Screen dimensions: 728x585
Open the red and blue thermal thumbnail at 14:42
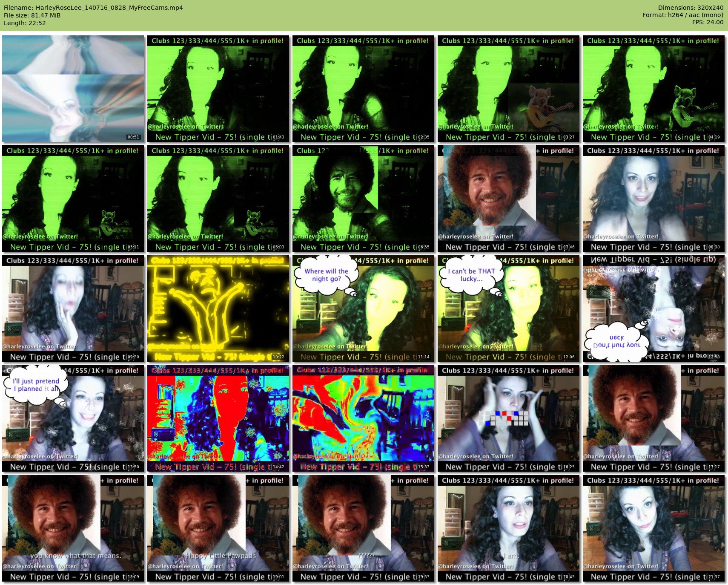tap(218, 418)
